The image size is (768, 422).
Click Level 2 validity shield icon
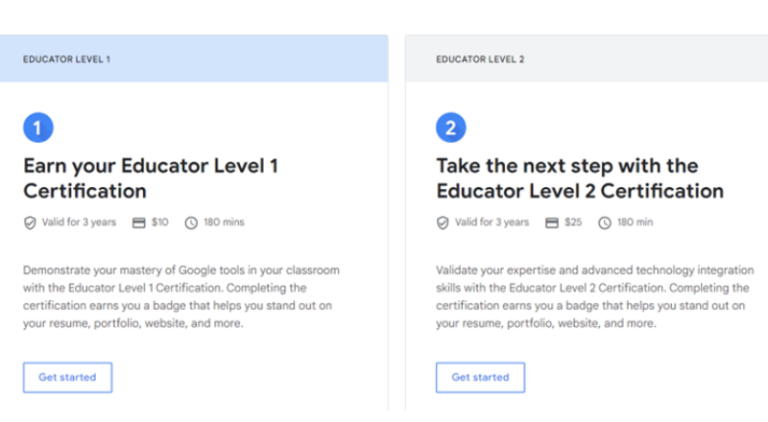[x=443, y=222]
